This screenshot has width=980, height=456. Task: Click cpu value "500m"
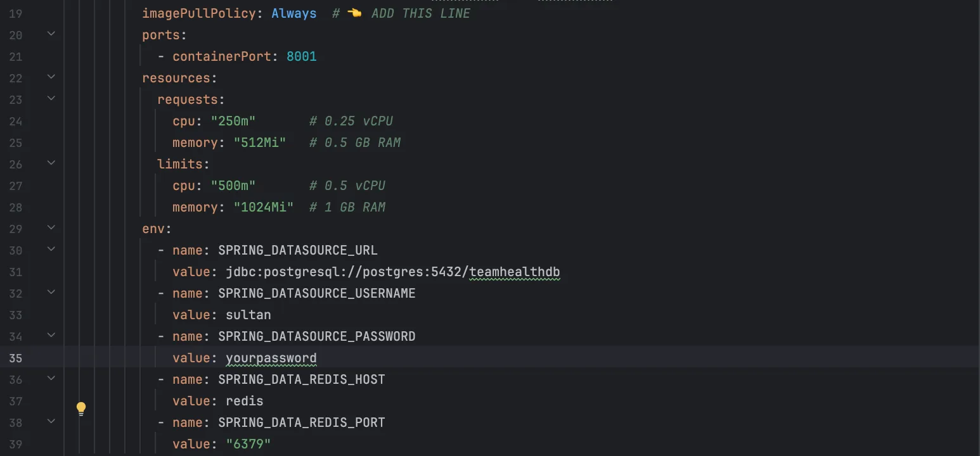tap(233, 186)
